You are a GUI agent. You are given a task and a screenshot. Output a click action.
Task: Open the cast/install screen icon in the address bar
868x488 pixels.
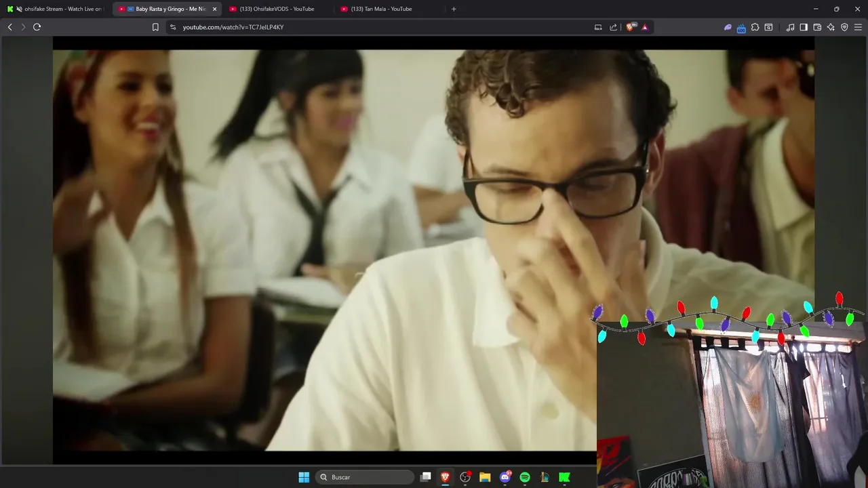tap(598, 27)
